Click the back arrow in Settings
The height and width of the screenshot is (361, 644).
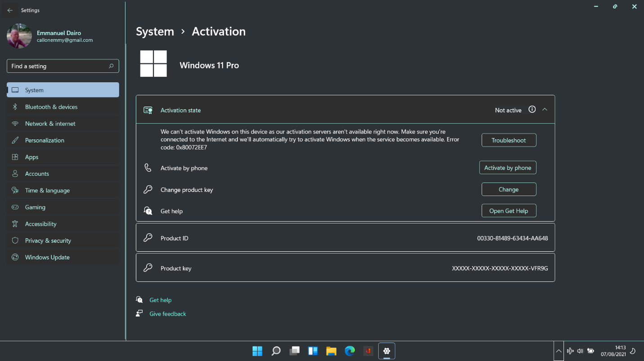point(10,10)
